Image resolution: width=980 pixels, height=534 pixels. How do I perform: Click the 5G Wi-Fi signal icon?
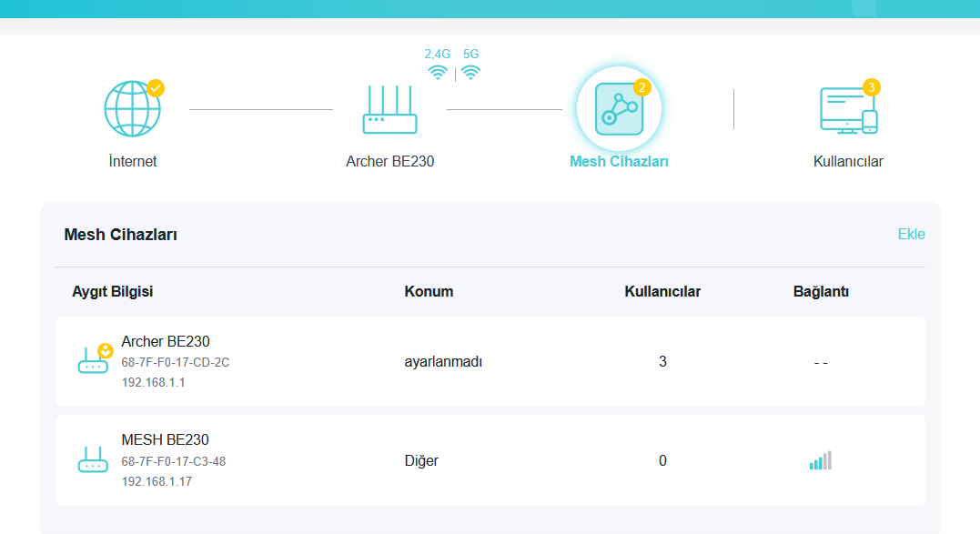(x=470, y=73)
